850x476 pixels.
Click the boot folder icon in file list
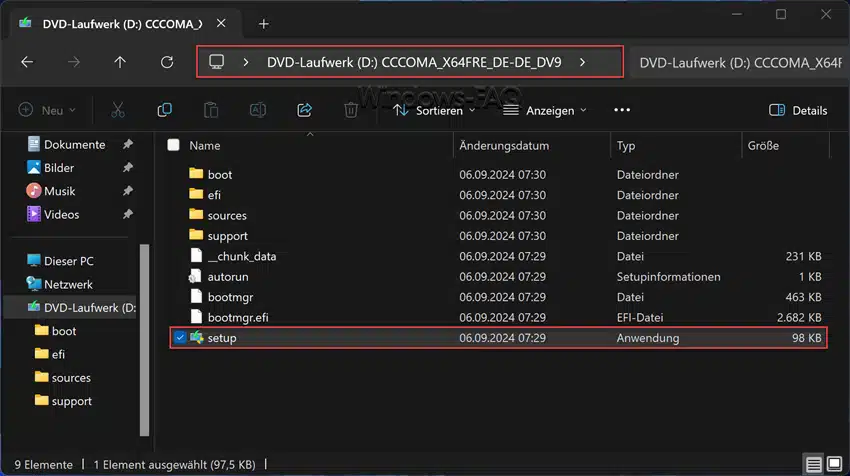click(x=196, y=173)
